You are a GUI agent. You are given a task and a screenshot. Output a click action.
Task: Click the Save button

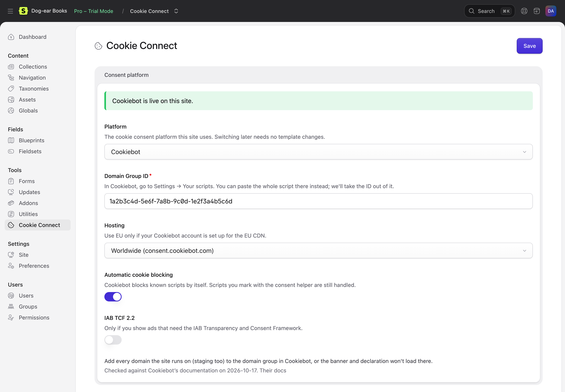pyautogui.click(x=529, y=46)
